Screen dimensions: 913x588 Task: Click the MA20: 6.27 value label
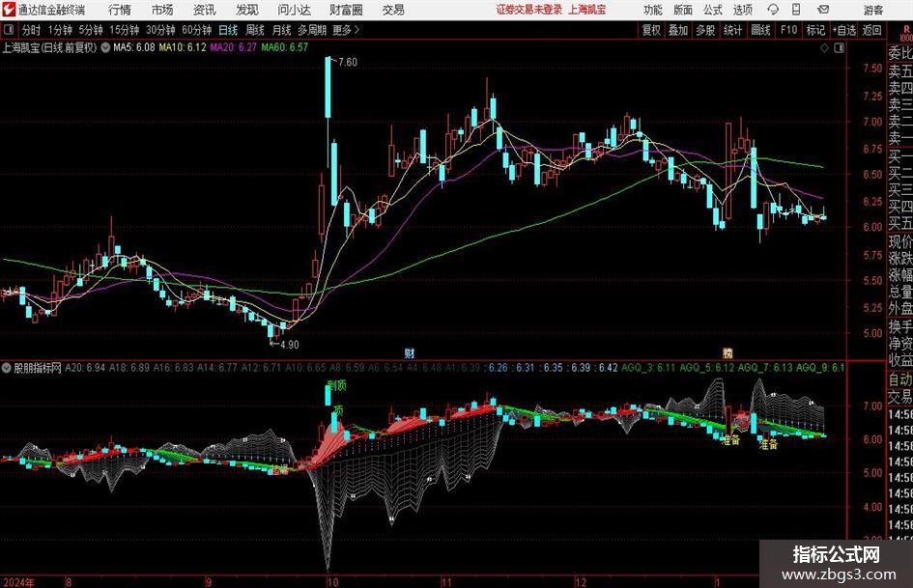point(233,47)
